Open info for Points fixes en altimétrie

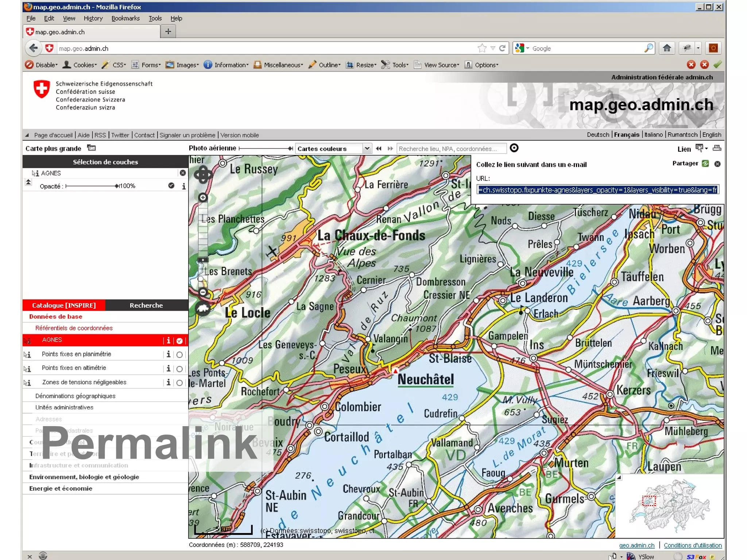pyautogui.click(x=168, y=368)
